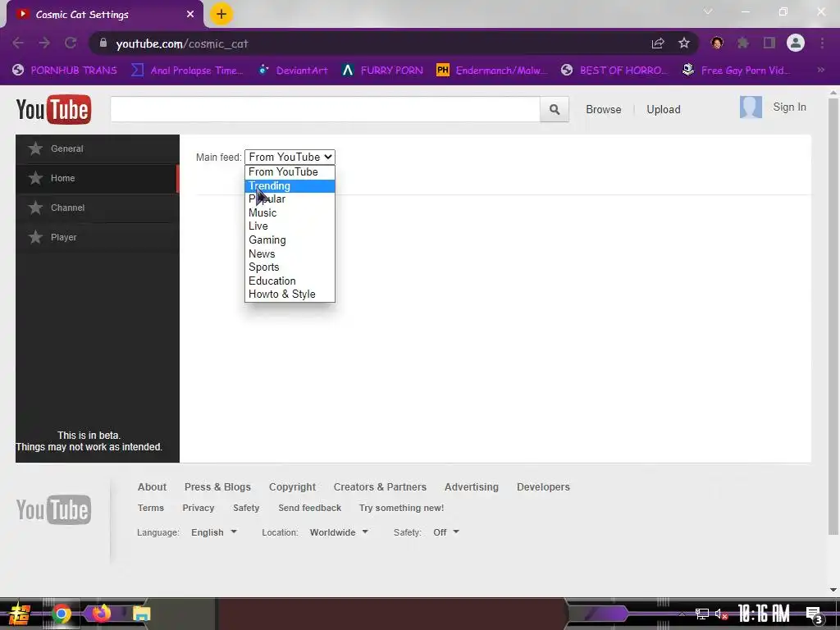The height and width of the screenshot is (630, 840).
Task: Open the Extensions puzzle piece menu
Action: coord(743,43)
